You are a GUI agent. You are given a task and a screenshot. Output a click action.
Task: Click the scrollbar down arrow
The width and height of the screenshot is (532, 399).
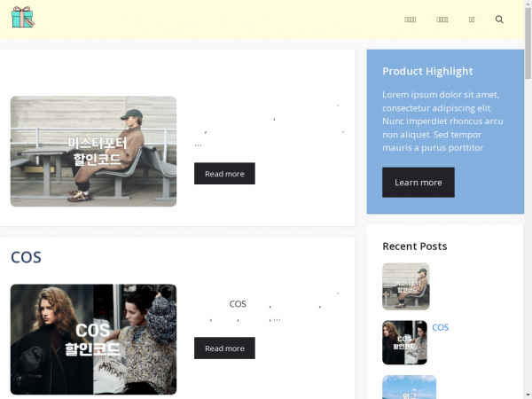528,396
